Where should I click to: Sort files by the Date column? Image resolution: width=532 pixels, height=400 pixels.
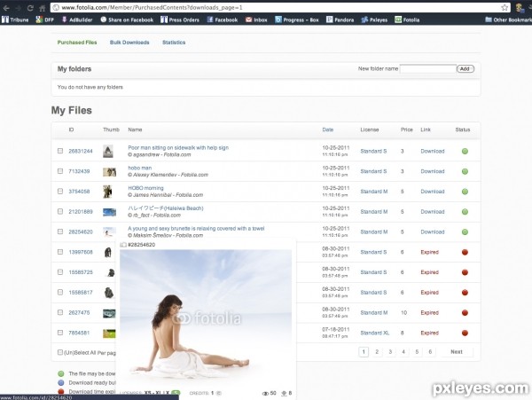(328, 129)
